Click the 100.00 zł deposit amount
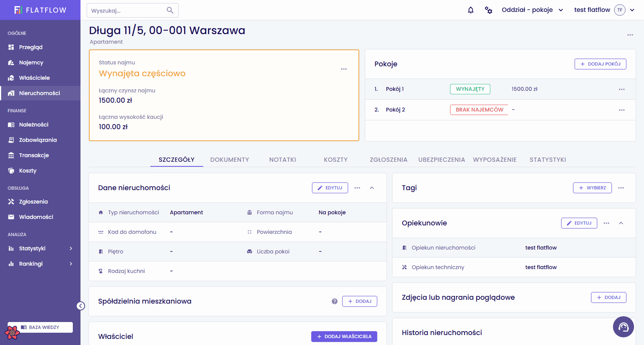Image resolution: width=644 pixels, height=345 pixels. (x=113, y=127)
